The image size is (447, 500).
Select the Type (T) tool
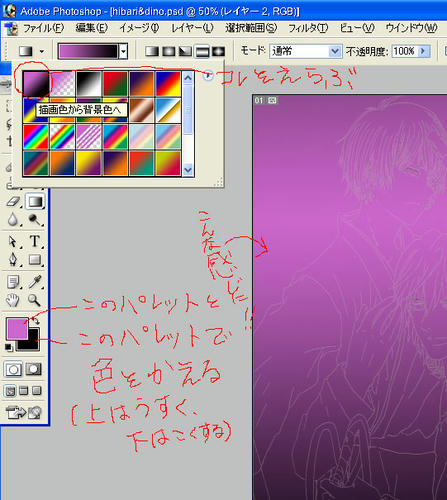(35, 241)
